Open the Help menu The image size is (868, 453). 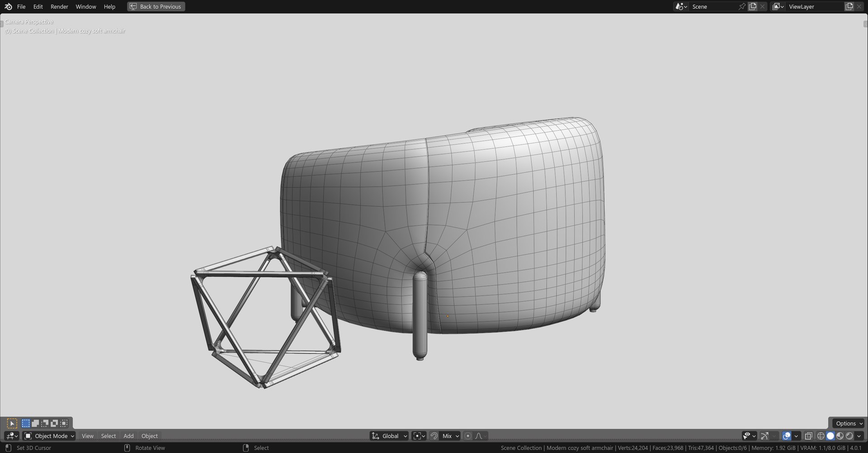(109, 6)
